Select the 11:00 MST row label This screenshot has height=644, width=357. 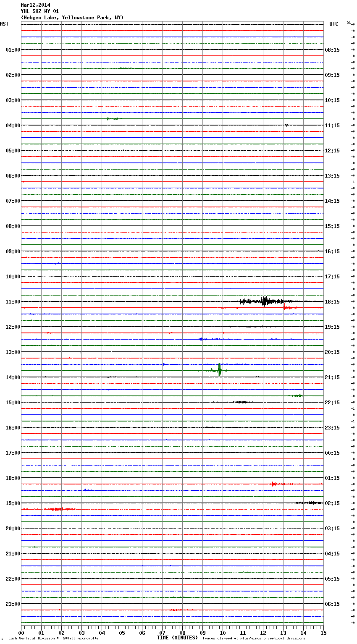click(x=13, y=302)
